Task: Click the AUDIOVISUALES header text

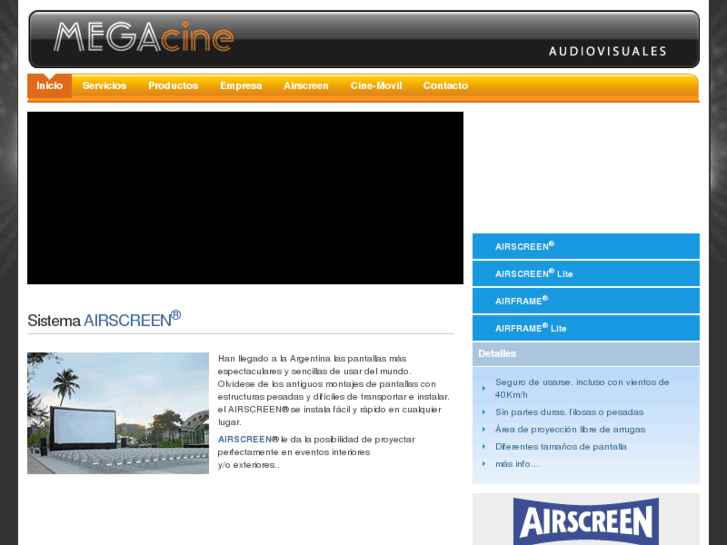Action: pos(607,51)
